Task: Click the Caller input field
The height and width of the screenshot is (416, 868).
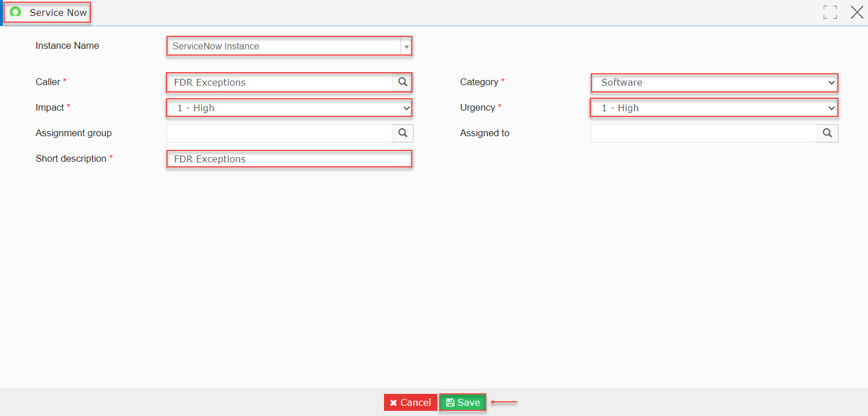Action: click(279, 82)
